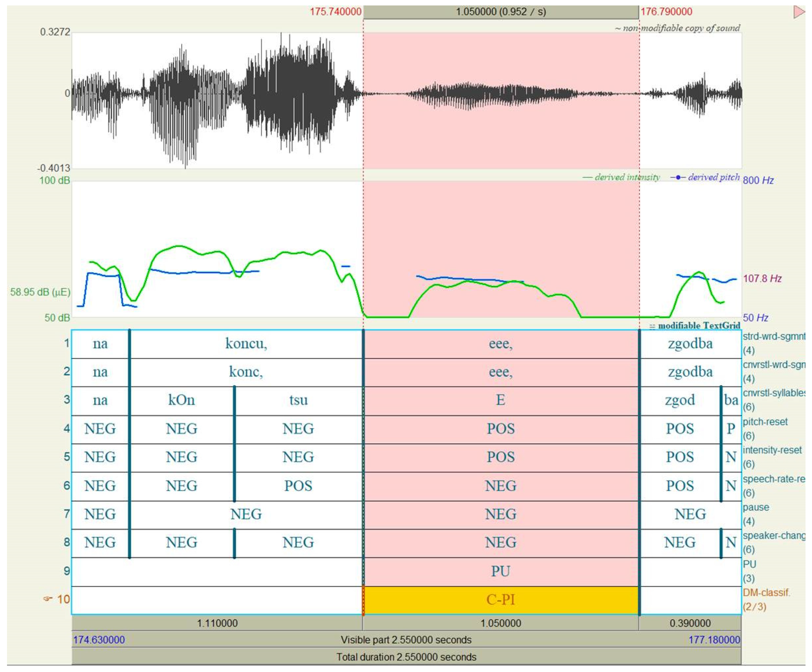The width and height of the screenshot is (812, 672).
Task: Select the 'kOn' syllable interval in tier 3
Action: coord(181,400)
